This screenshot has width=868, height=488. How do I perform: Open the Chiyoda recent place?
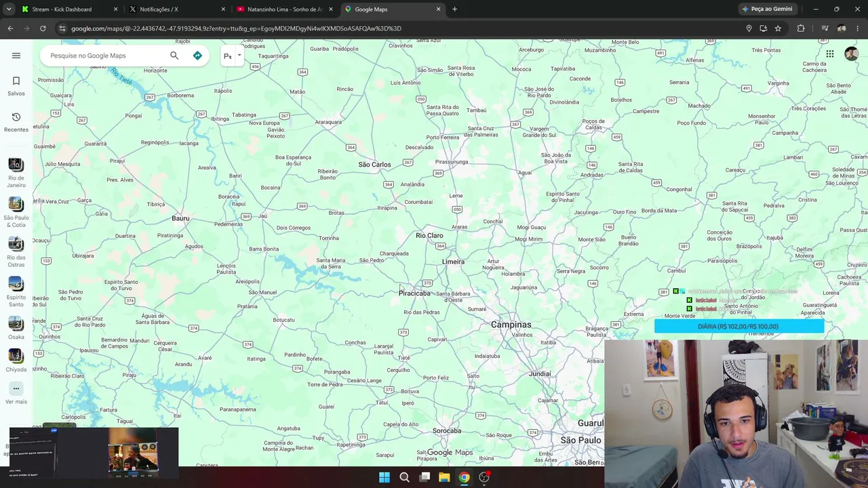pos(16,361)
